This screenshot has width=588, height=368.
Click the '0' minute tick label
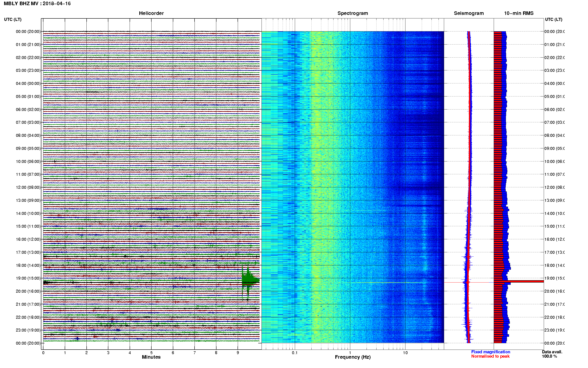43,353
